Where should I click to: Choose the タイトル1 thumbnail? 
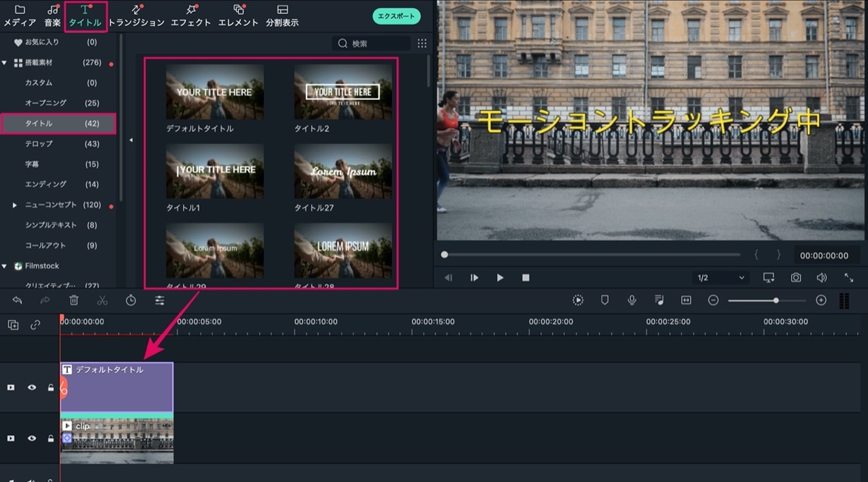click(x=215, y=172)
